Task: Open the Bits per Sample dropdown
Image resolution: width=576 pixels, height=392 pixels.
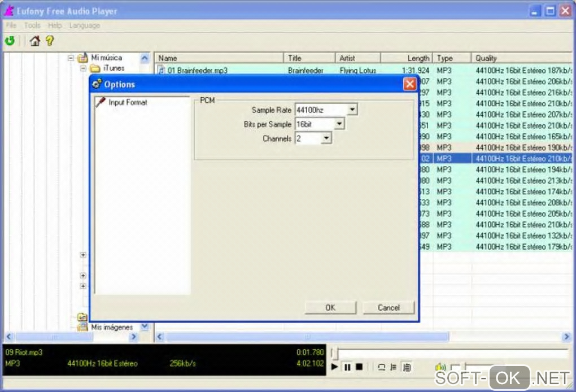Action: (339, 124)
